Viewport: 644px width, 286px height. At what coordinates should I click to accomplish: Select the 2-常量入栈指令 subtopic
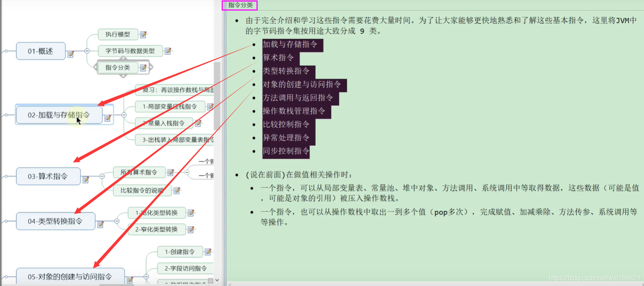point(163,123)
